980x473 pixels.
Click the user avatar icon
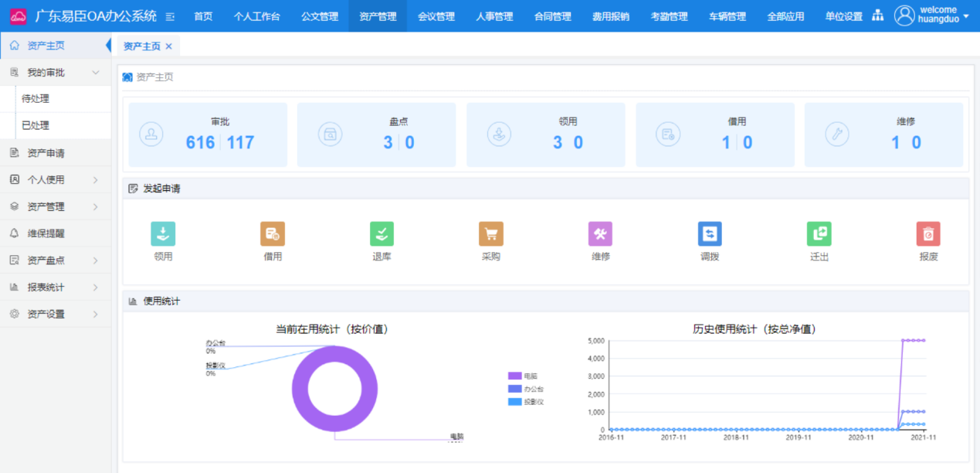pyautogui.click(x=904, y=15)
